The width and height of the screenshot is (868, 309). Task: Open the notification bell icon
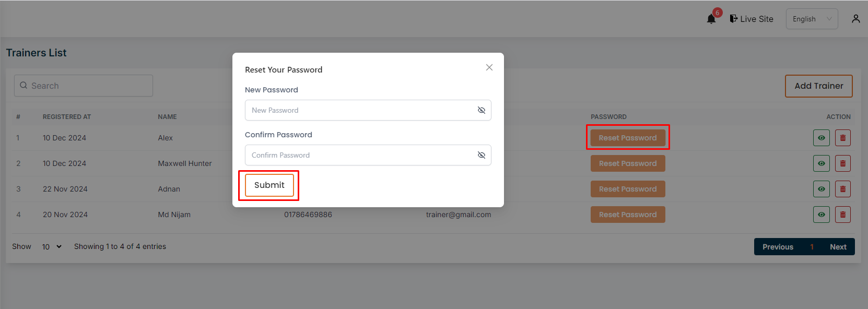tap(711, 18)
